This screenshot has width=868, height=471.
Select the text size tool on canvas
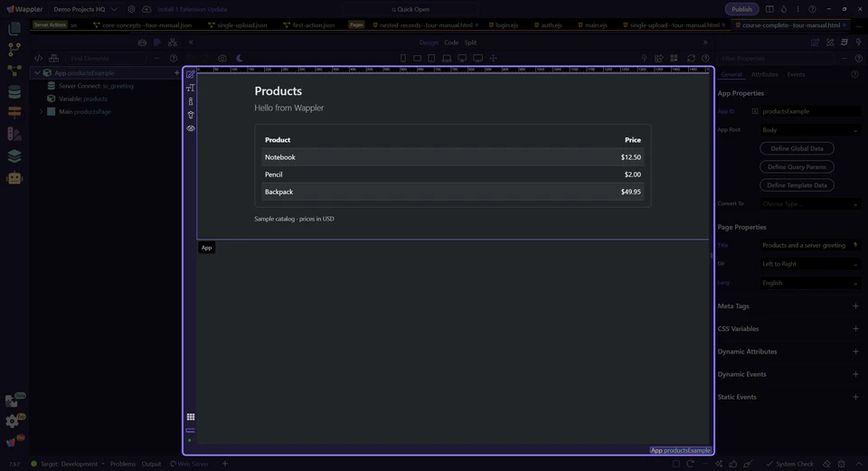[191, 88]
